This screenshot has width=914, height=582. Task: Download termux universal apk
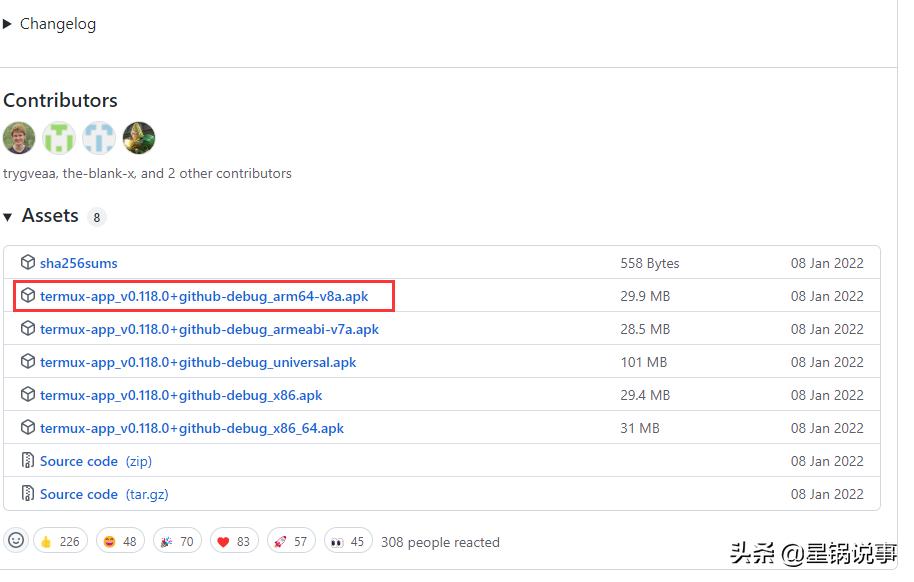pos(198,362)
